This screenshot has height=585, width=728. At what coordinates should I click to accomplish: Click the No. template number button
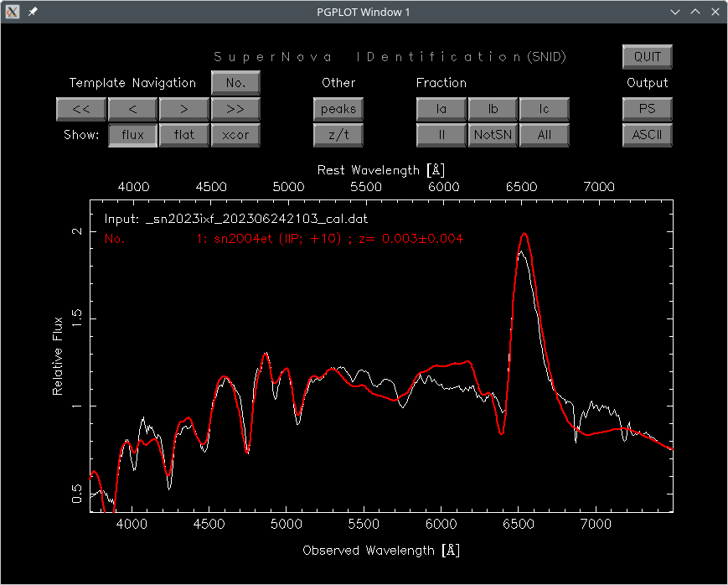[x=235, y=83]
